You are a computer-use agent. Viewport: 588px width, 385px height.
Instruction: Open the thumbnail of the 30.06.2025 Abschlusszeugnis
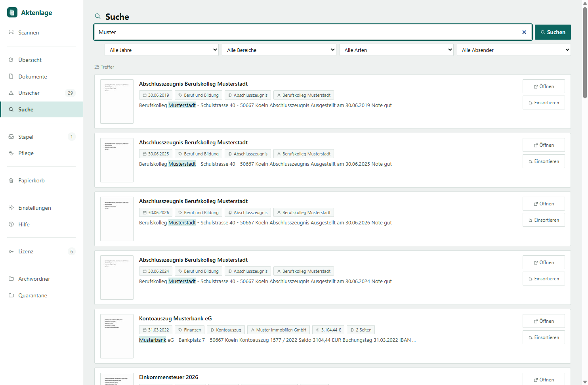pos(117,160)
